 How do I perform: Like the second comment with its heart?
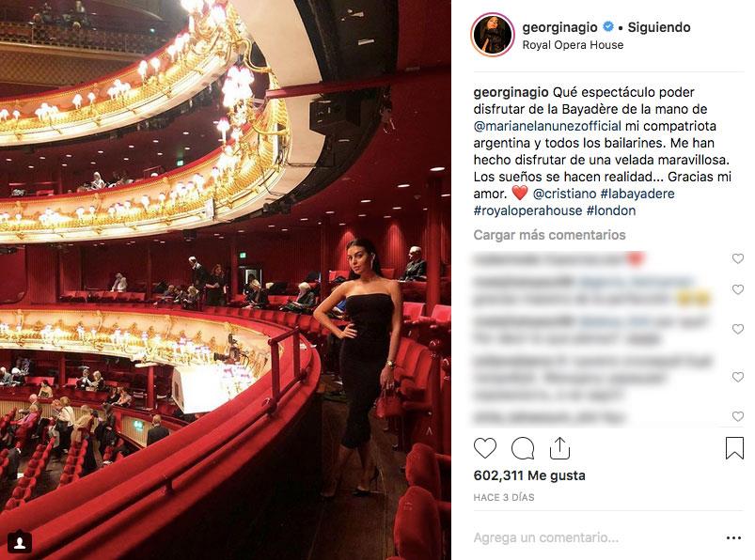pos(738,289)
